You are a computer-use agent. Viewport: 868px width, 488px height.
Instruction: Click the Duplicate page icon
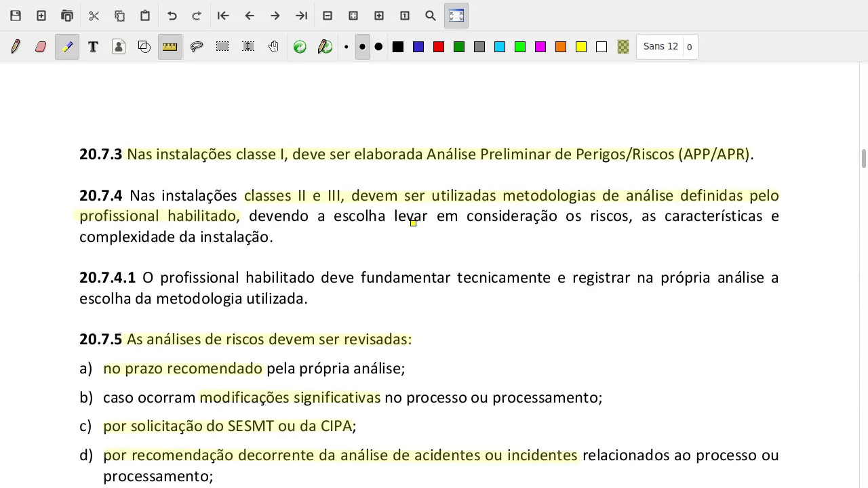[x=67, y=16]
